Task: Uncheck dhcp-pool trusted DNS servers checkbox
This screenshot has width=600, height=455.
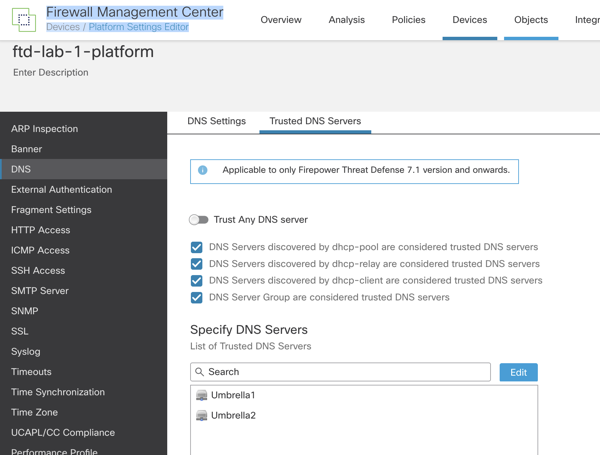Action: (x=197, y=247)
